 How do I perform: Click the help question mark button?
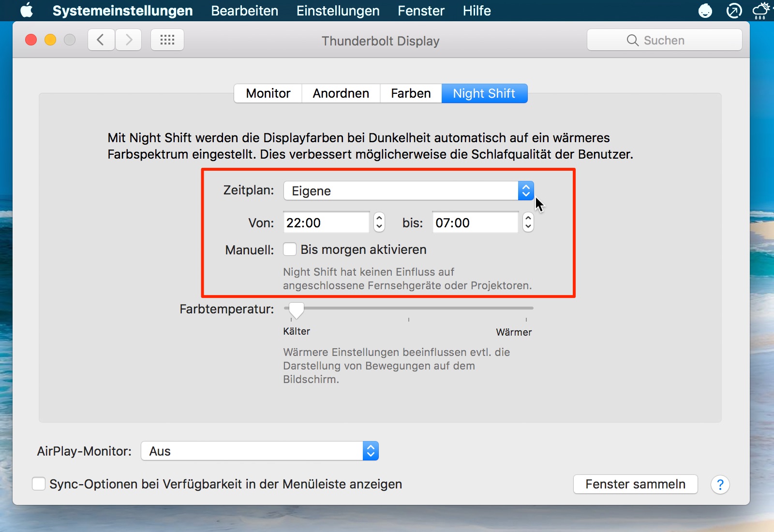click(x=720, y=484)
